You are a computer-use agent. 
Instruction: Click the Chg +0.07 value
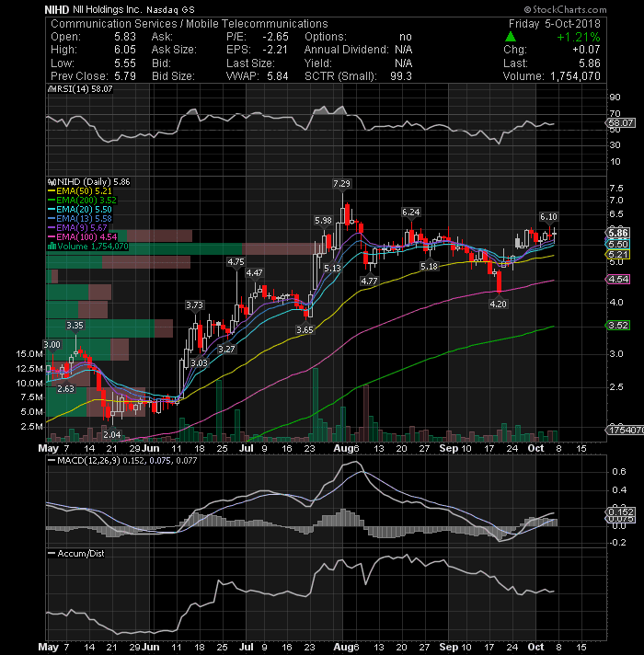586,50
